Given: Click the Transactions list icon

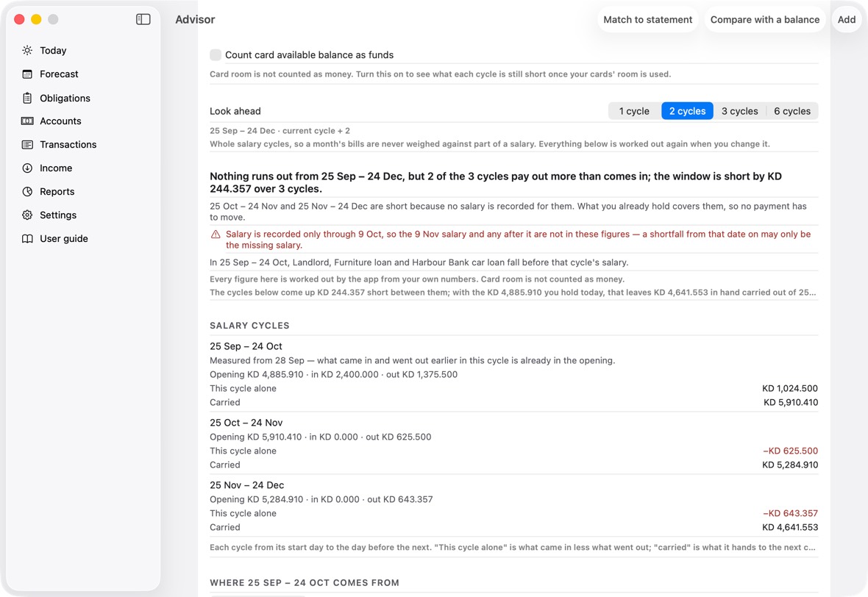Looking at the screenshot, I should point(27,144).
